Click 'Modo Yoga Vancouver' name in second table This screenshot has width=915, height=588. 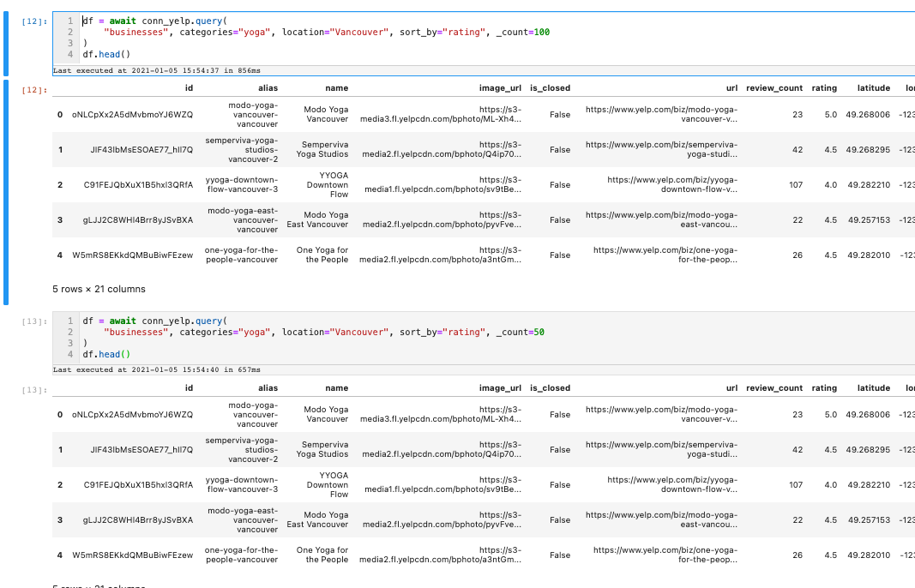click(326, 414)
